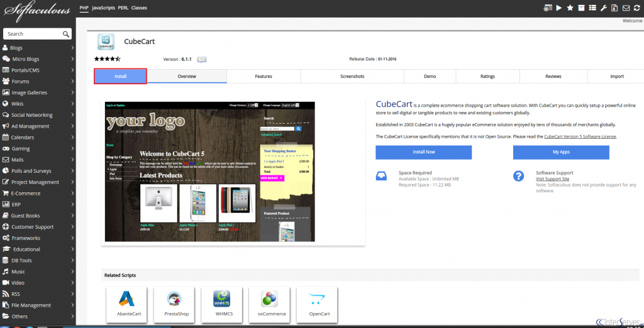Open the Guest Books category

pos(38,216)
